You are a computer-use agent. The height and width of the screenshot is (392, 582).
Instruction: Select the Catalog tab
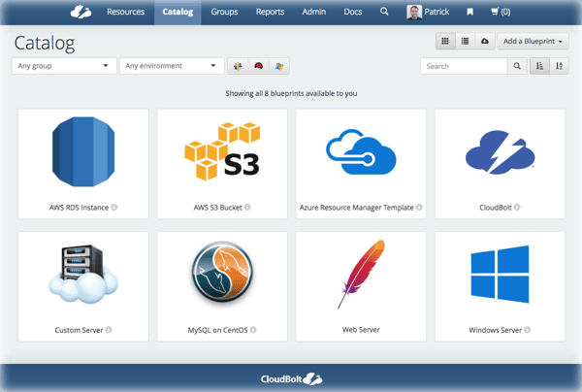point(178,13)
